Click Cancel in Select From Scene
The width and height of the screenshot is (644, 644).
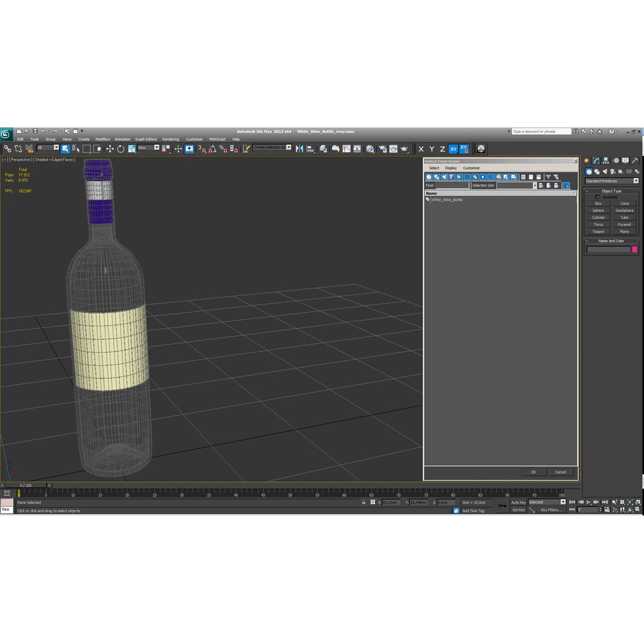561,472
